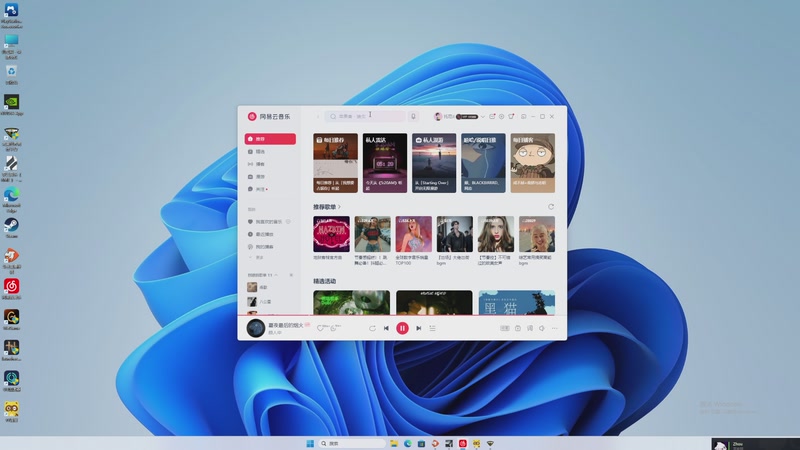Viewport: 800px width, 450px height.
Task: Toggle desktop lyrics icon in player bar
Action: click(x=530, y=328)
